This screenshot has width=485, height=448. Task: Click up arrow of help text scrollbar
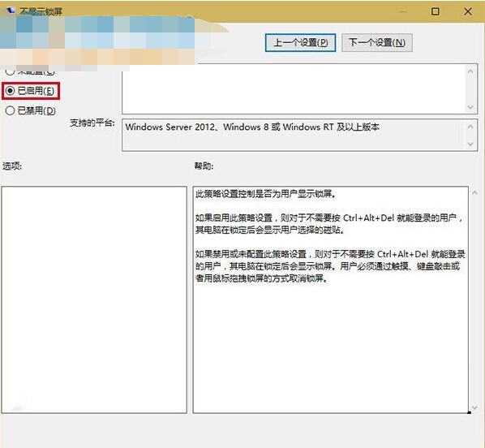475,193
